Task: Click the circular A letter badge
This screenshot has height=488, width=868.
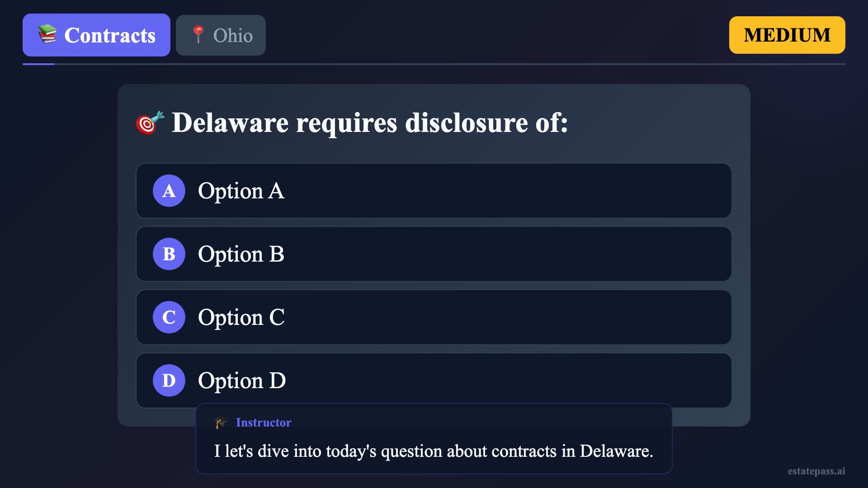Action: 169,191
